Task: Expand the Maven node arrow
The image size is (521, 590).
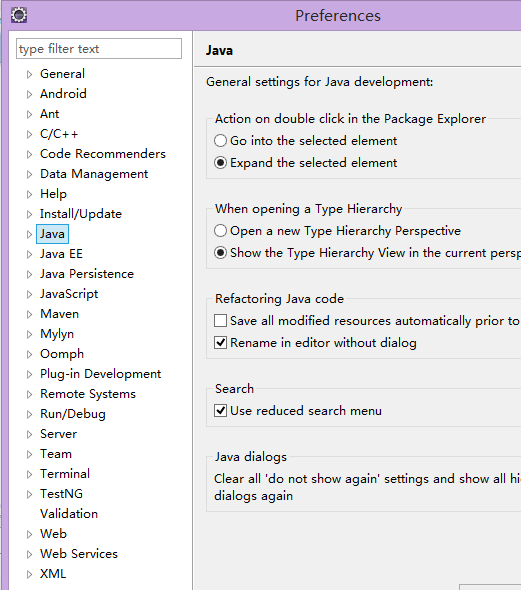Action: (29, 315)
